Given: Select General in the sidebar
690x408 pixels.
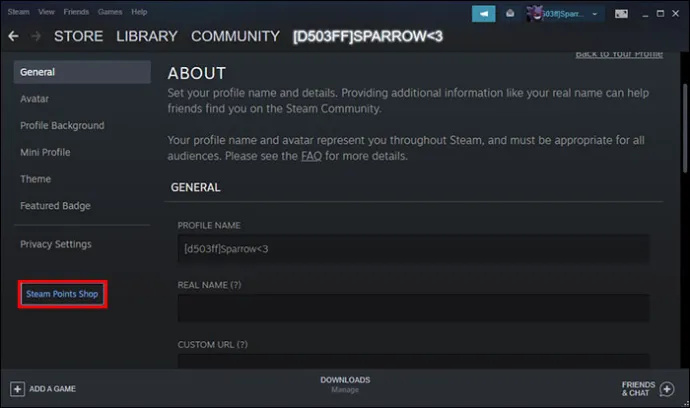Looking at the screenshot, I should point(82,72).
